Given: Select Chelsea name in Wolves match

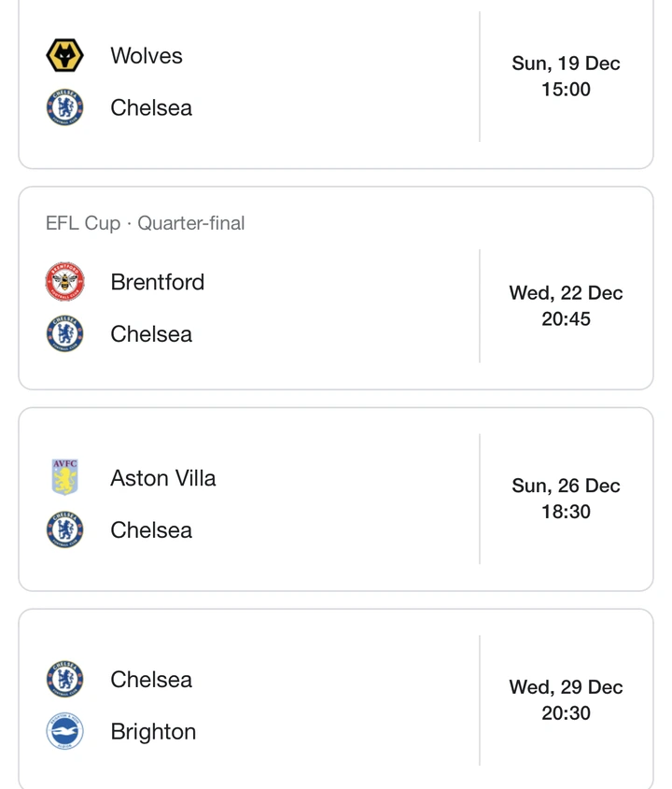Looking at the screenshot, I should (151, 107).
